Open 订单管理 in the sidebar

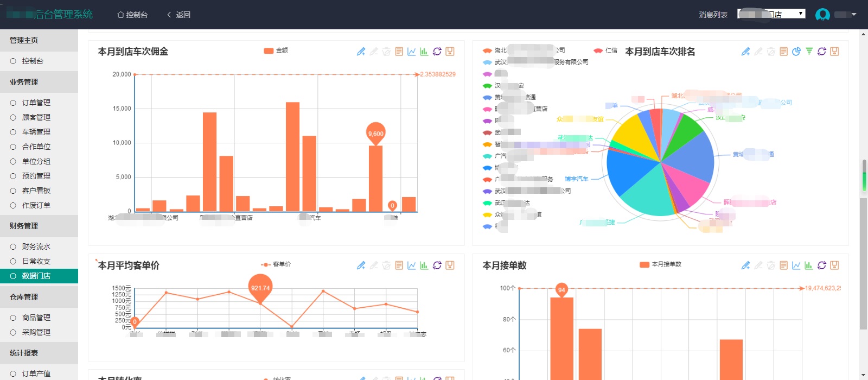[x=36, y=103]
